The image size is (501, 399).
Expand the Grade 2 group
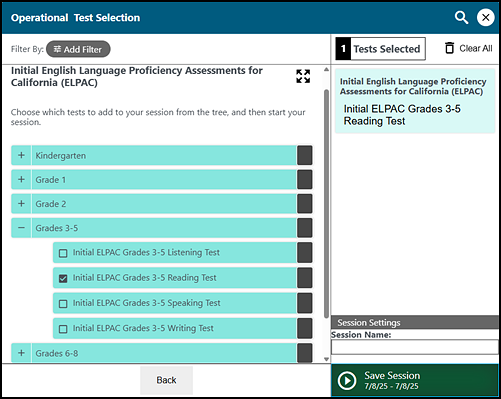pos(21,204)
